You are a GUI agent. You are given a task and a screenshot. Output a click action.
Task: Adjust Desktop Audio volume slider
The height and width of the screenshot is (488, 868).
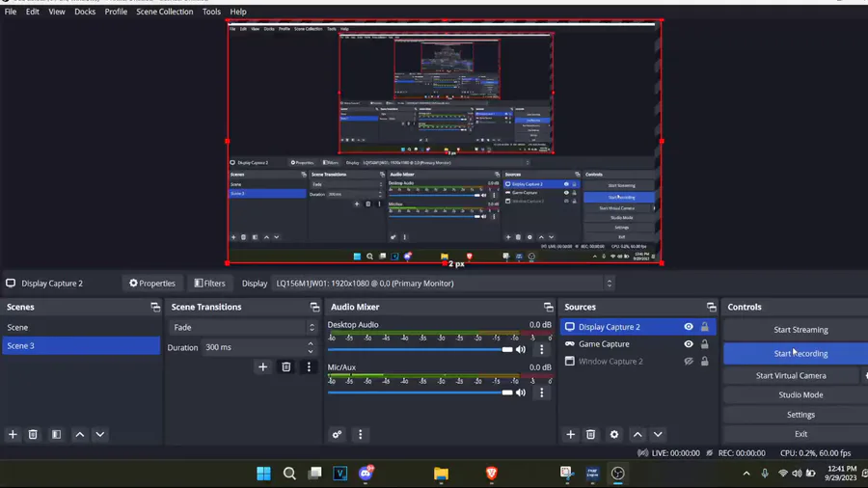pyautogui.click(x=420, y=350)
